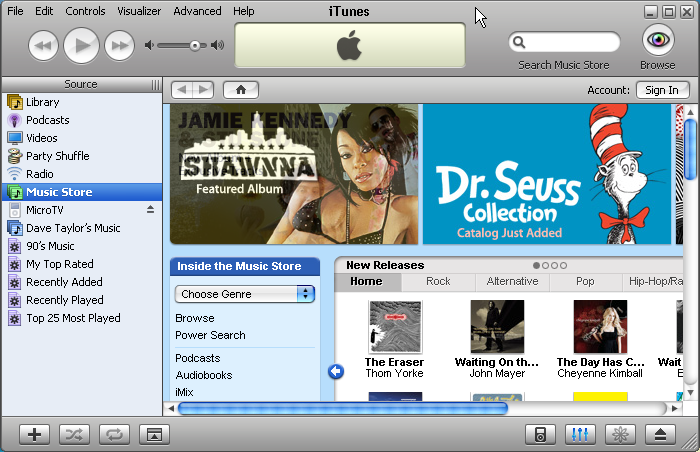The image size is (700, 452).
Task: Open The Day Has Come album cover
Action: [x=600, y=326]
